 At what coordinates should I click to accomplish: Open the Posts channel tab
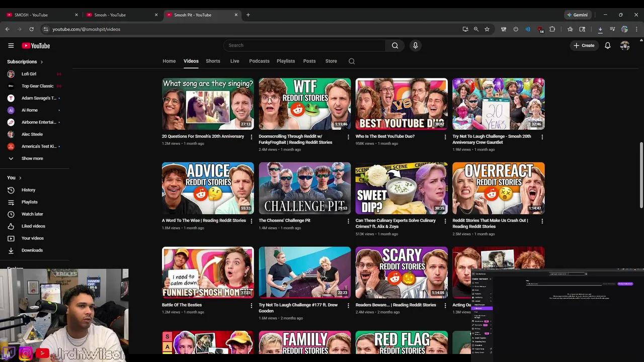[x=309, y=61]
